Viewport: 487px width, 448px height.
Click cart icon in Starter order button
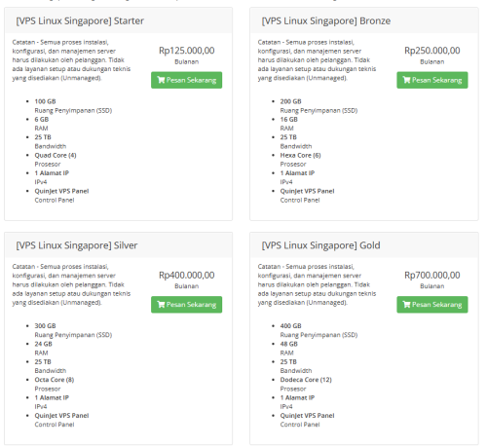[161, 80]
